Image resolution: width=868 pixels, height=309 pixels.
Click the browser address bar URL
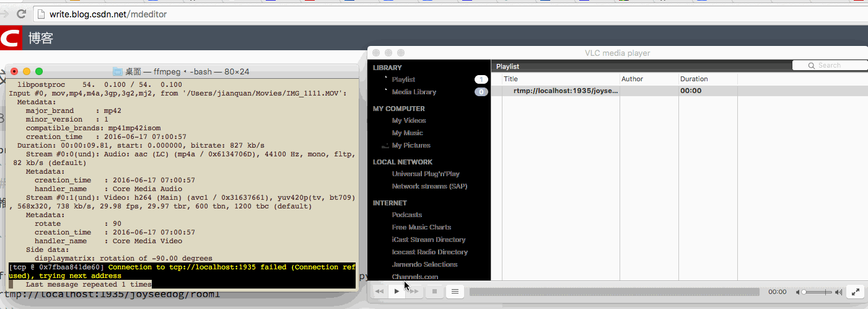[108, 14]
